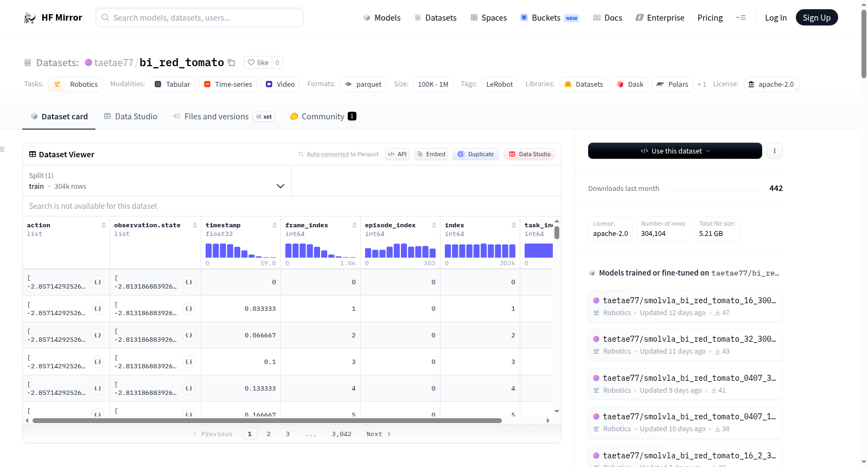Viewport: 868px width, 467px height.
Task: Click the timestamp histogram chart
Action: coord(241,251)
